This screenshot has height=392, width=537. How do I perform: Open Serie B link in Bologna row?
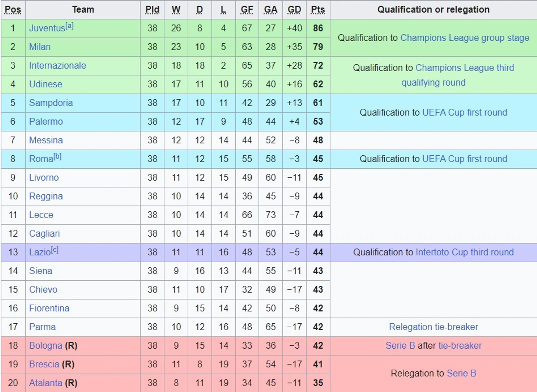400,346
